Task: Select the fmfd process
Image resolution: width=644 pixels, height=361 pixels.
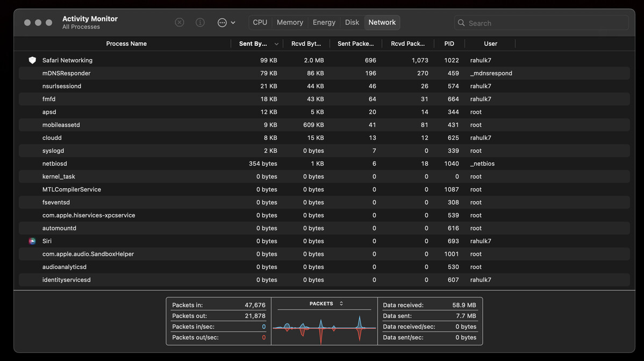Action: [49, 99]
